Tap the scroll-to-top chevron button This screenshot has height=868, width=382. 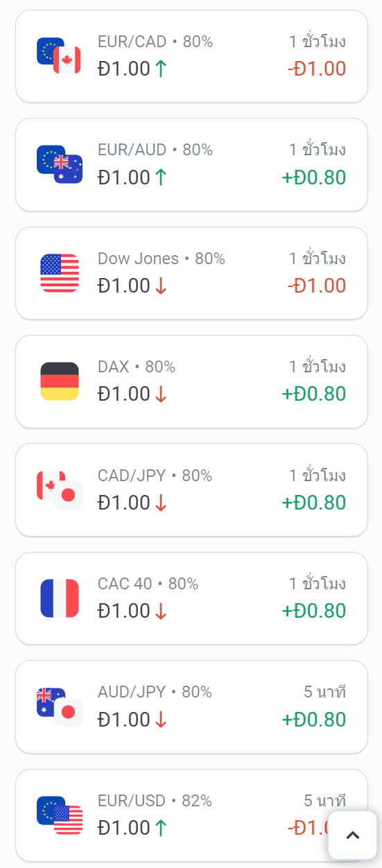pos(352,835)
